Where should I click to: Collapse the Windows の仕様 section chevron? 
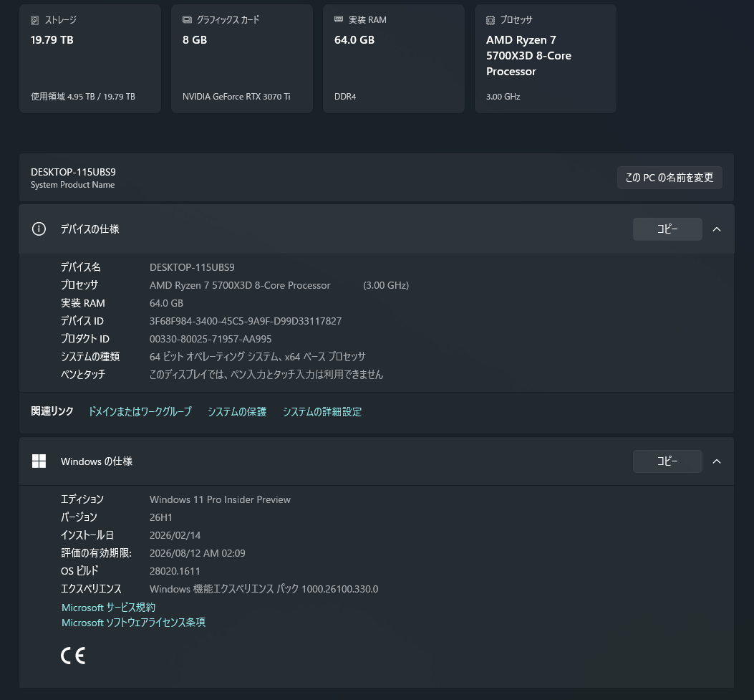(x=717, y=461)
